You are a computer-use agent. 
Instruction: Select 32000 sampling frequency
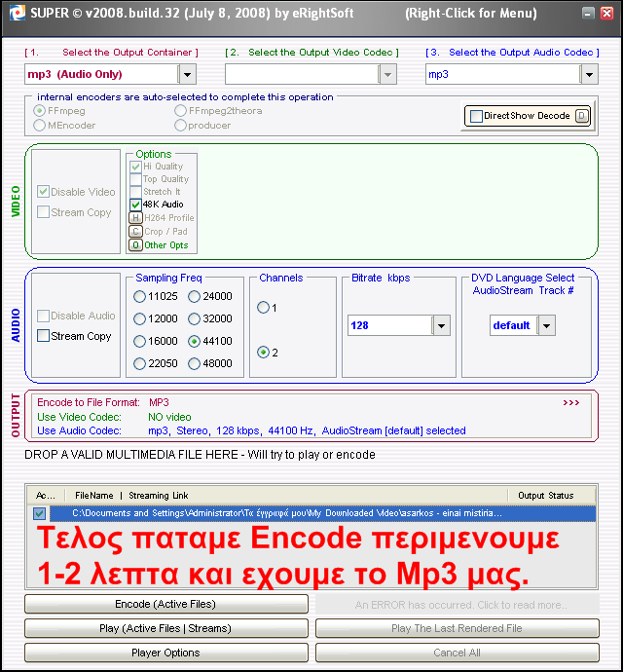(194, 318)
